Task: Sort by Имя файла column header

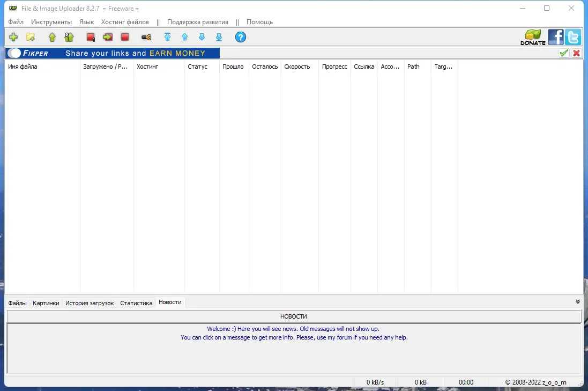Action: point(42,67)
